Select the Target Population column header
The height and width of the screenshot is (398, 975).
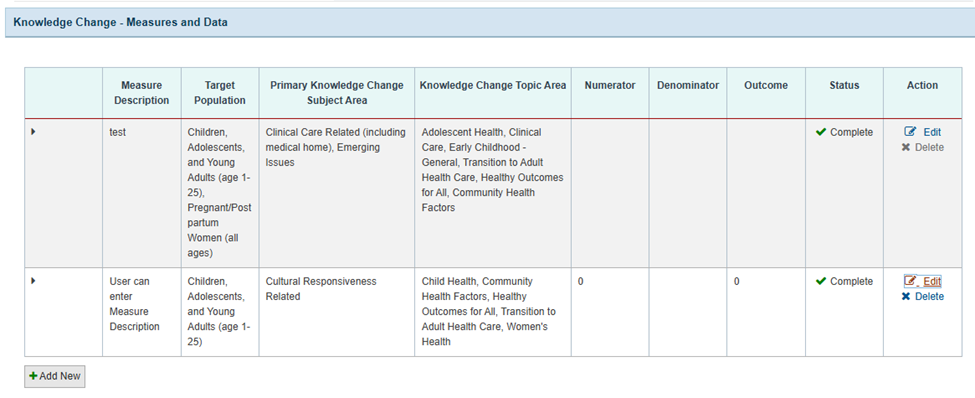[220, 93]
